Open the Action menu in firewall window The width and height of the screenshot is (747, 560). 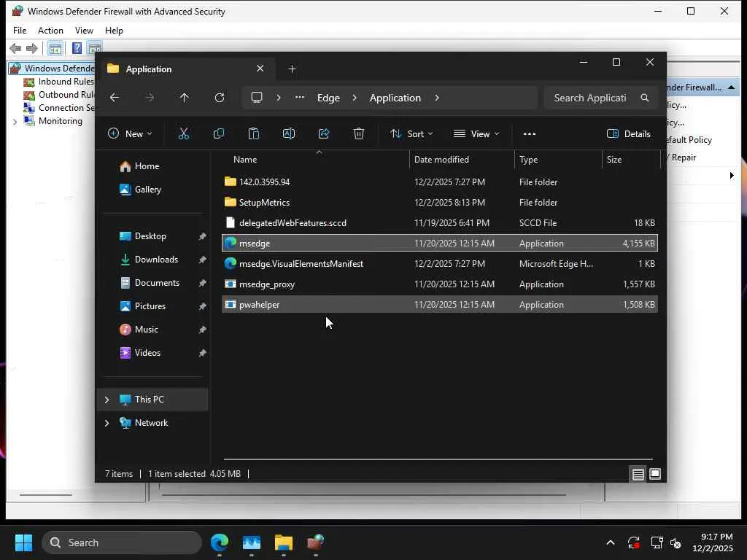(x=50, y=31)
